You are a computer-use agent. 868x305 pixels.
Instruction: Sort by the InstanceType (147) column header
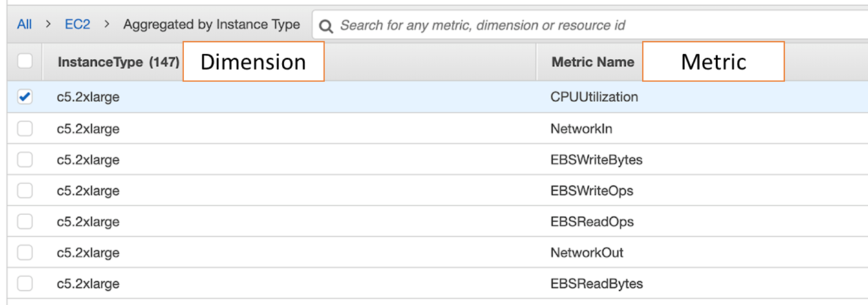click(118, 62)
